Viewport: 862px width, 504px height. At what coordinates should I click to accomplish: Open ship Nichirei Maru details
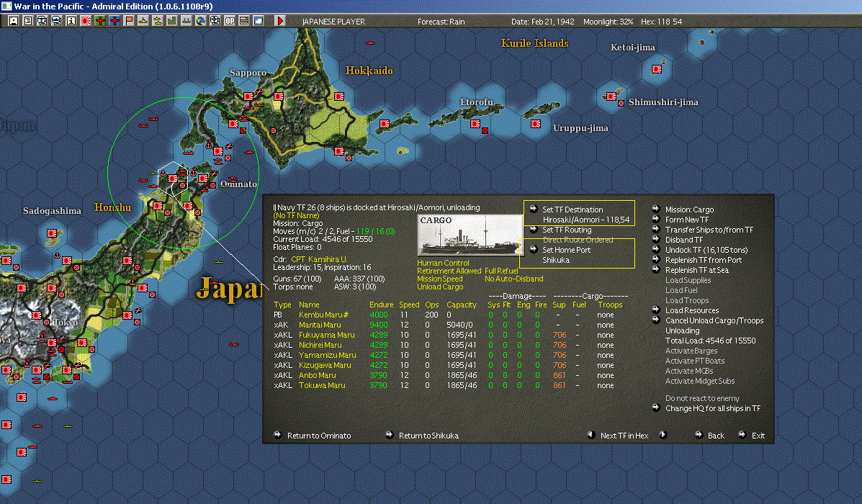(320, 345)
